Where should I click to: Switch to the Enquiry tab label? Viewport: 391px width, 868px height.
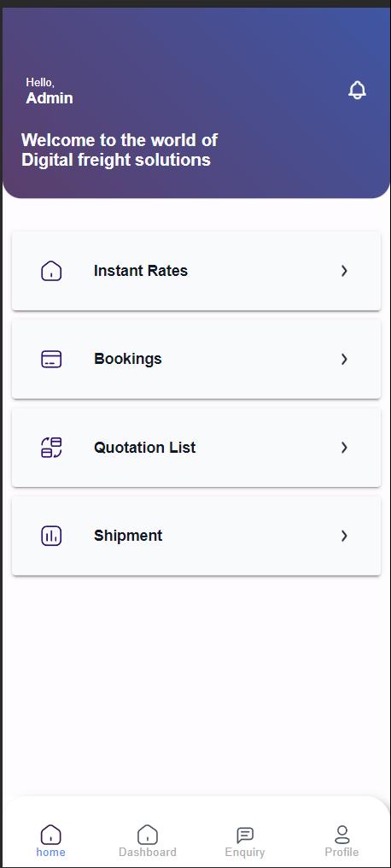(245, 853)
